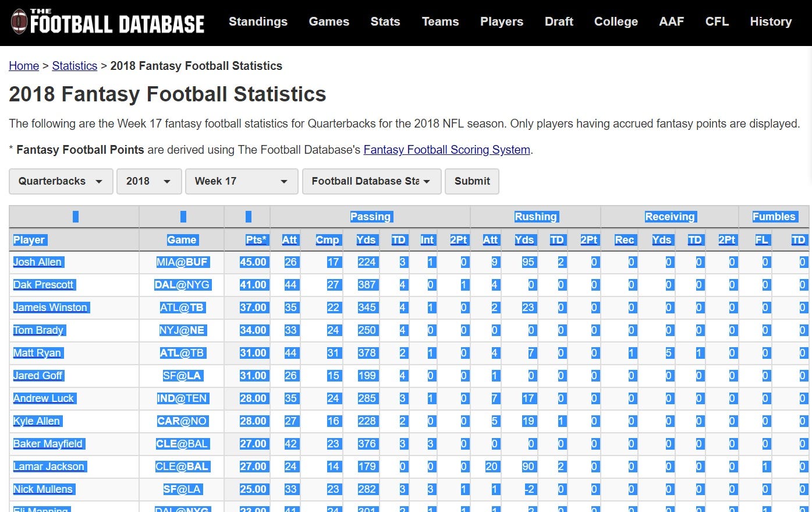Open Baker Mayfield player page
This screenshot has height=512, width=812.
[48, 444]
